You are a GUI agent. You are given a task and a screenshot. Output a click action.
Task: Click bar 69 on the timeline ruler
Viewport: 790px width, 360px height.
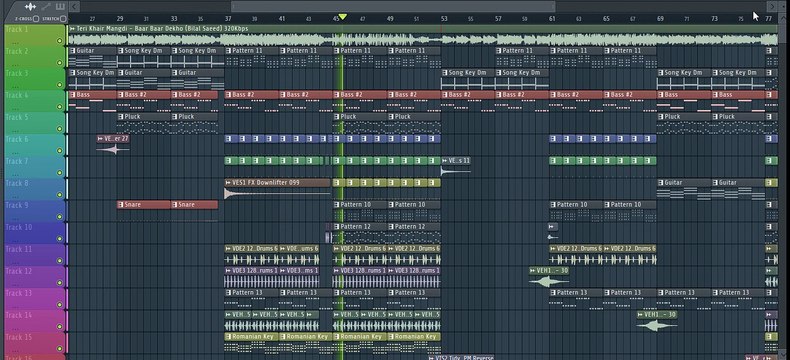click(660, 19)
